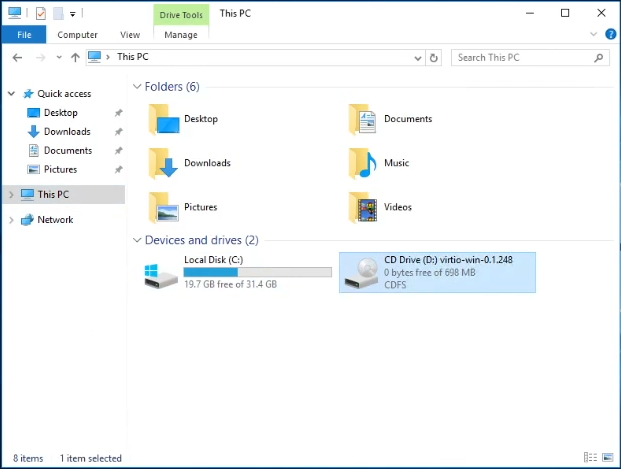Click the search magnifier icon

tap(599, 58)
